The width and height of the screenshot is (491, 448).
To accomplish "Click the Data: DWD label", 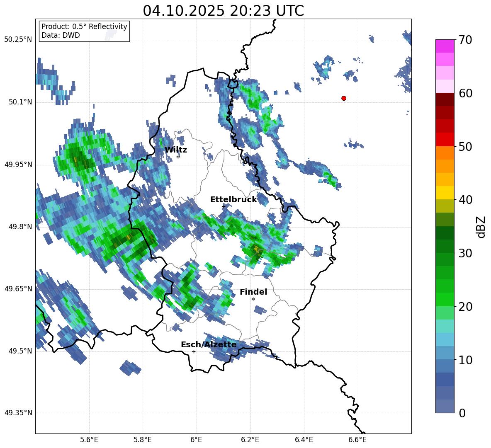I will 61,35.
